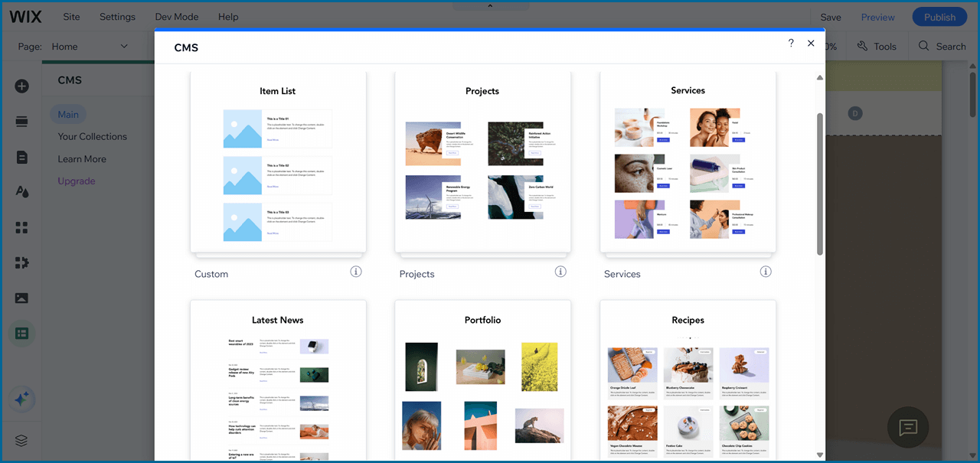
Task: Collapse the top bar with chevron
Action: coord(490,5)
